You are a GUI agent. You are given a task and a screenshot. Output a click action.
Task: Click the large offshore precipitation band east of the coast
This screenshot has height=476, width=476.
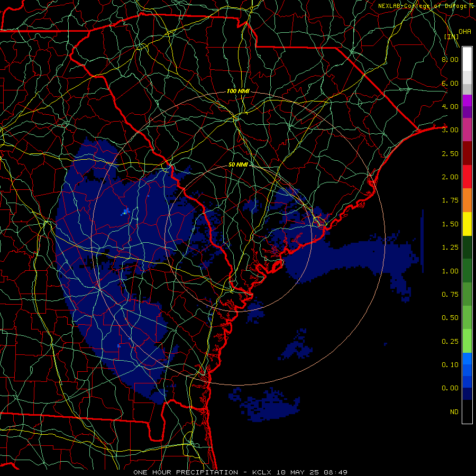352,258
